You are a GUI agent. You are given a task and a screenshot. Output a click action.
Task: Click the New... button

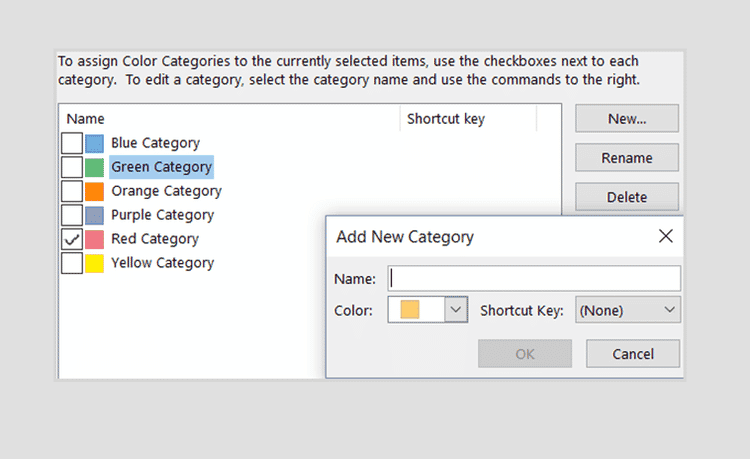click(x=627, y=118)
